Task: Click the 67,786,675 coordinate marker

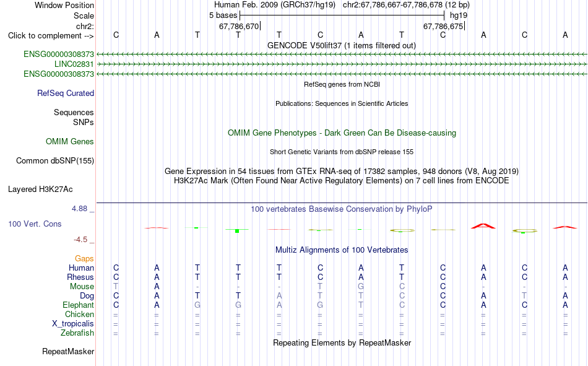Action: (443, 26)
